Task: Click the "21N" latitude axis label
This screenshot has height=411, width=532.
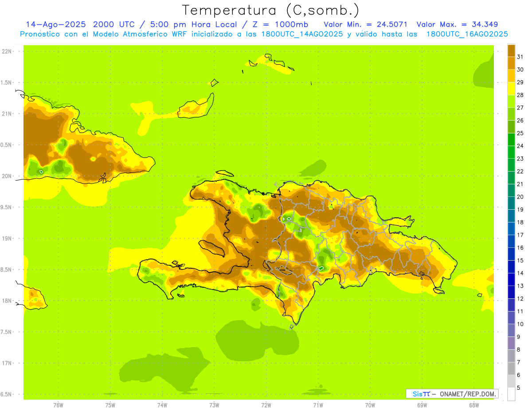Action: coord(6,114)
